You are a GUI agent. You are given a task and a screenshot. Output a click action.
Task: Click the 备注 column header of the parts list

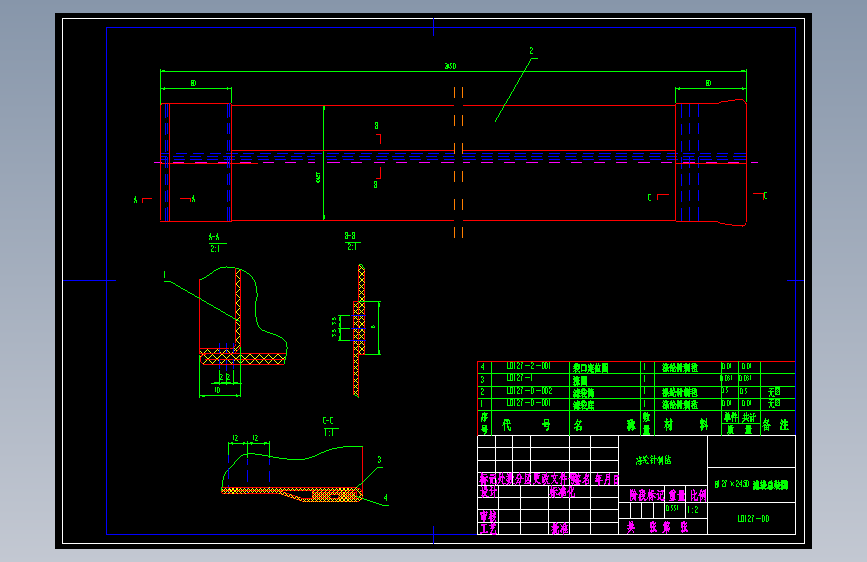click(776, 425)
